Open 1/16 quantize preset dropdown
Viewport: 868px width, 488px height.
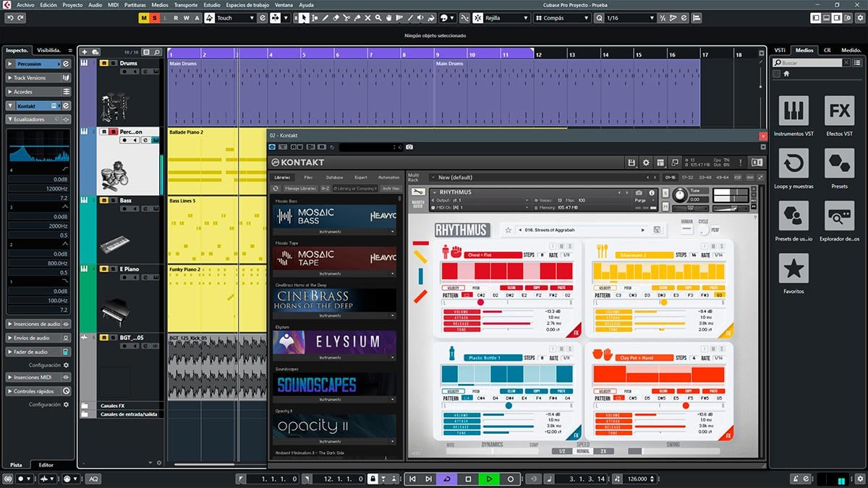click(632, 17)
